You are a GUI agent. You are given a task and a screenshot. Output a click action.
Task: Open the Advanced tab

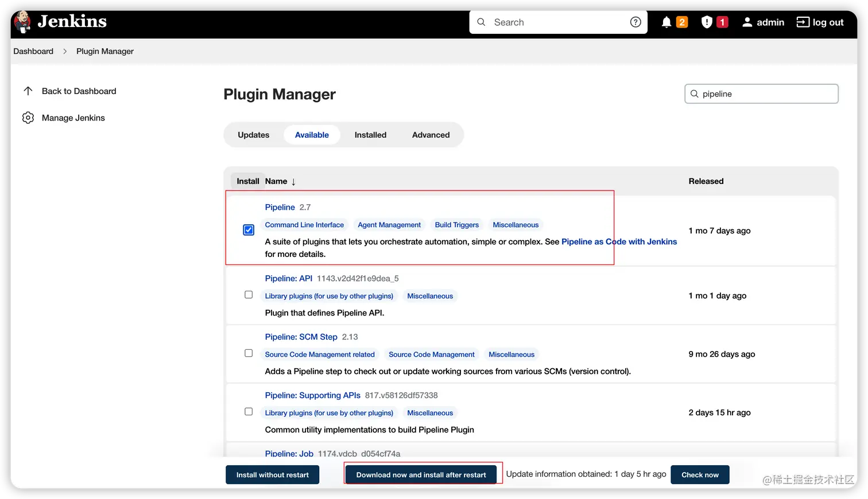(x=431, y=135)
